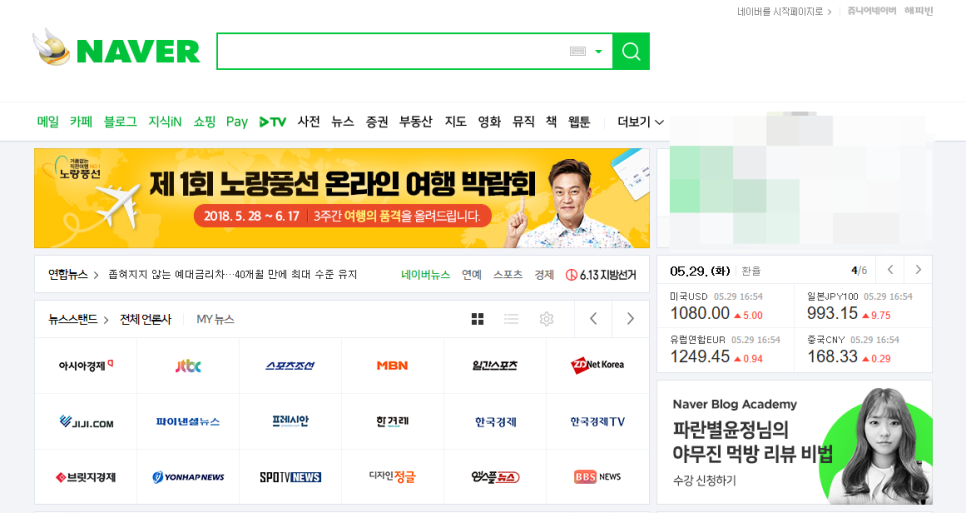Select the 전체 언론사 tab
Screen dimensions: 966x513
[x=145, y=319]
